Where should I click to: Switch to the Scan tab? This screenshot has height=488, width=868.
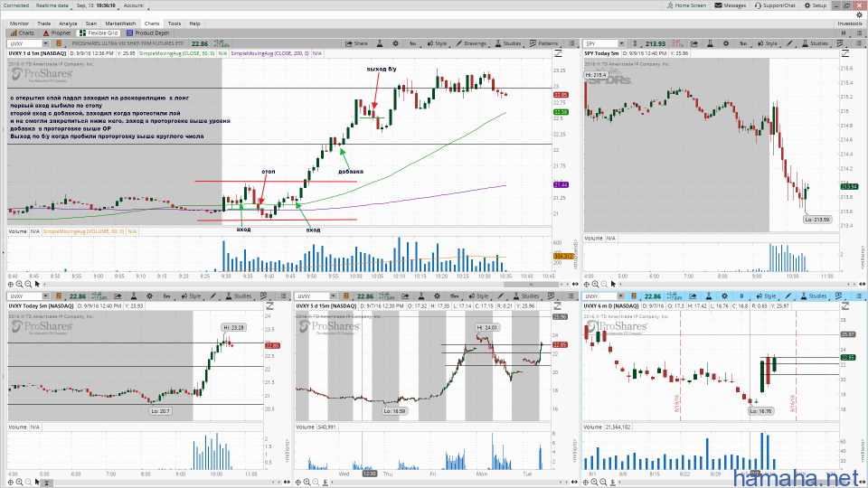90,23
